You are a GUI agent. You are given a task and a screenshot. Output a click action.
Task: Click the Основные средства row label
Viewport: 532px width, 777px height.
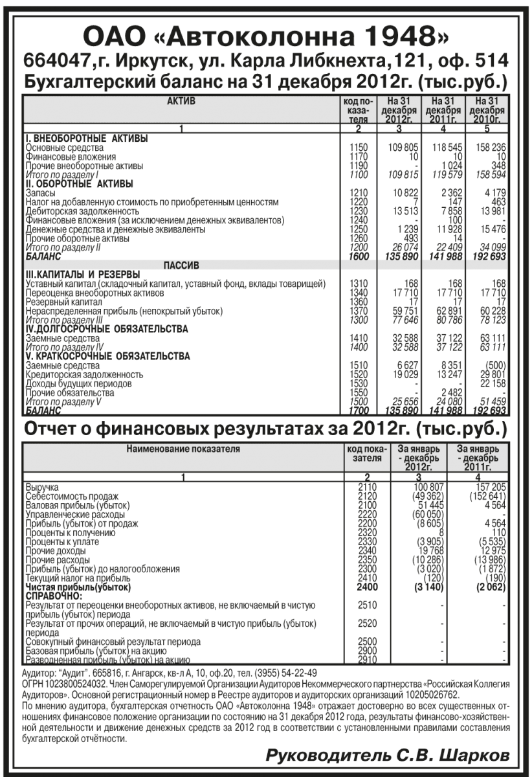(65, 148)
